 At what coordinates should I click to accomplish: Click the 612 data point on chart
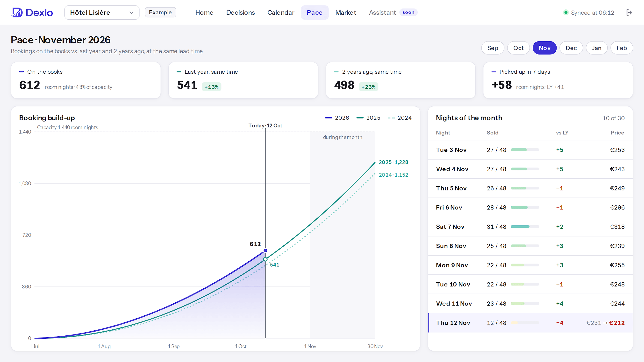pyautogui.click(x=265, y=250)
